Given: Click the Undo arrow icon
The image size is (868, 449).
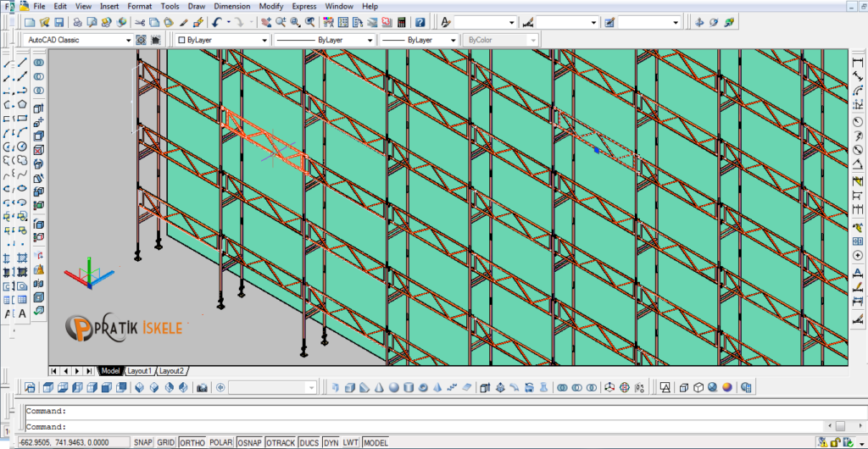Looking at the screenshot, I should (x=217, y=23).
